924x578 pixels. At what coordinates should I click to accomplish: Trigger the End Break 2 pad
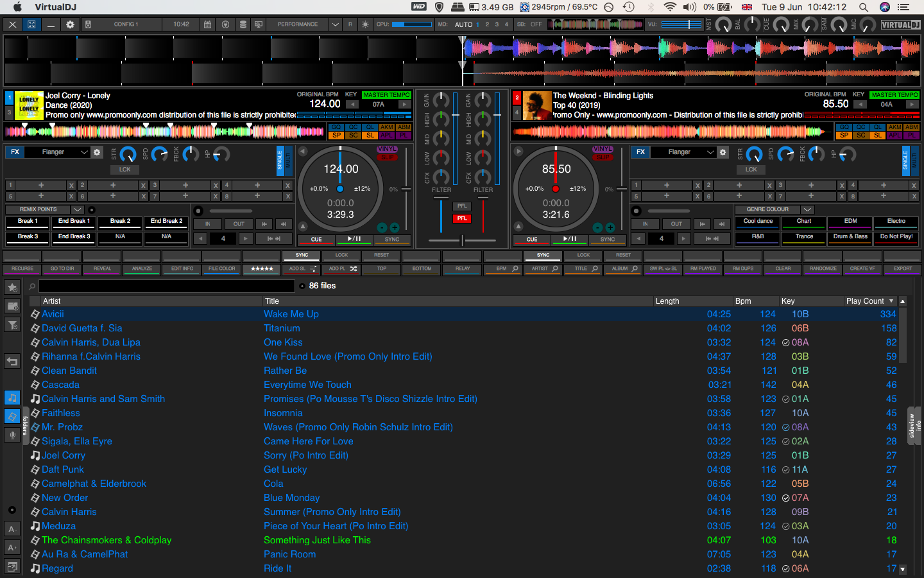[166, 223]
